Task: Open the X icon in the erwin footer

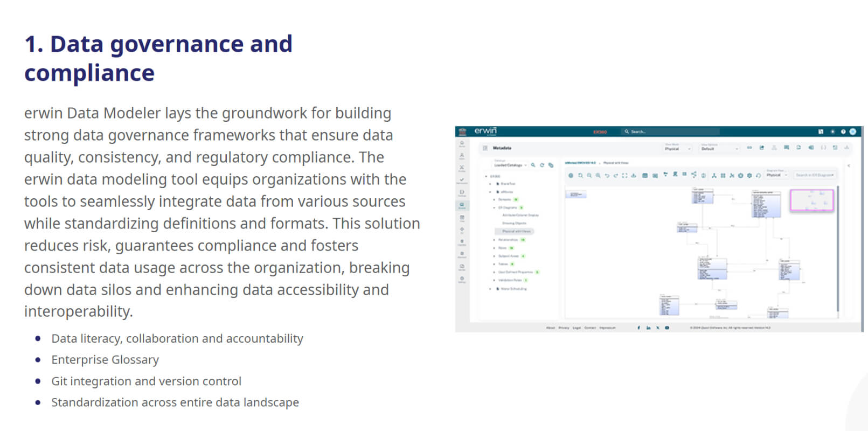Action: (x=658, y=328)
